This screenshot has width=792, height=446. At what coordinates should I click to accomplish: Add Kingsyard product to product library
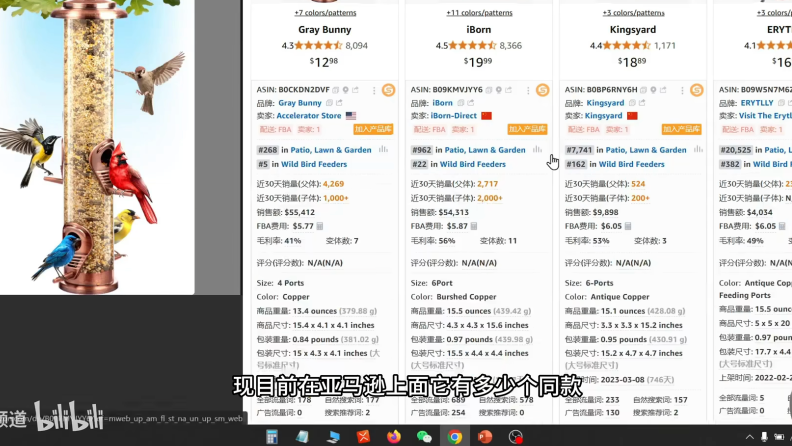681,129
